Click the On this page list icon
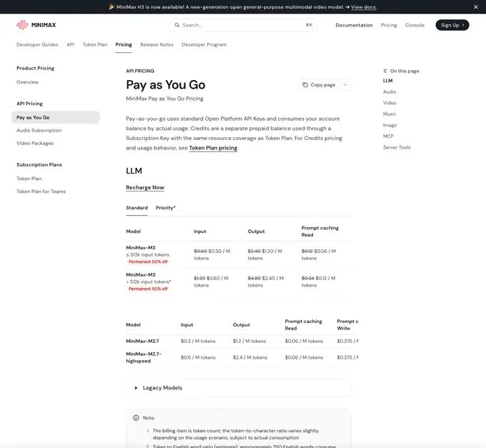Viewport: 486px width, 448px height. coord(385,71)
